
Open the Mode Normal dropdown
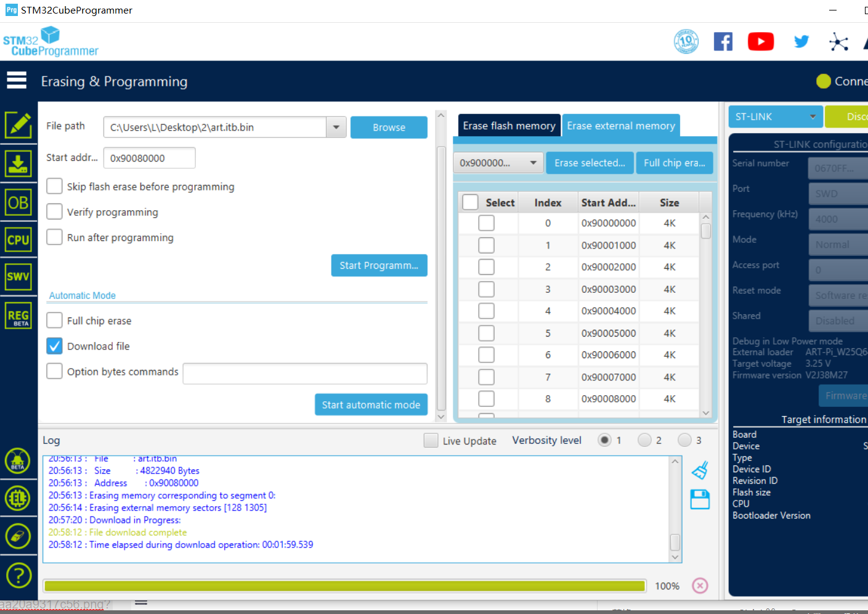coord(838,245)
